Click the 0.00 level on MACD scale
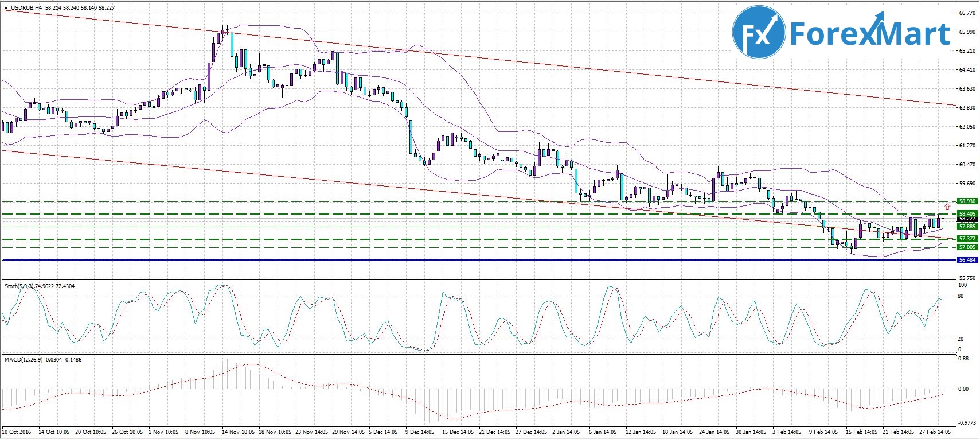 (963, 389)
